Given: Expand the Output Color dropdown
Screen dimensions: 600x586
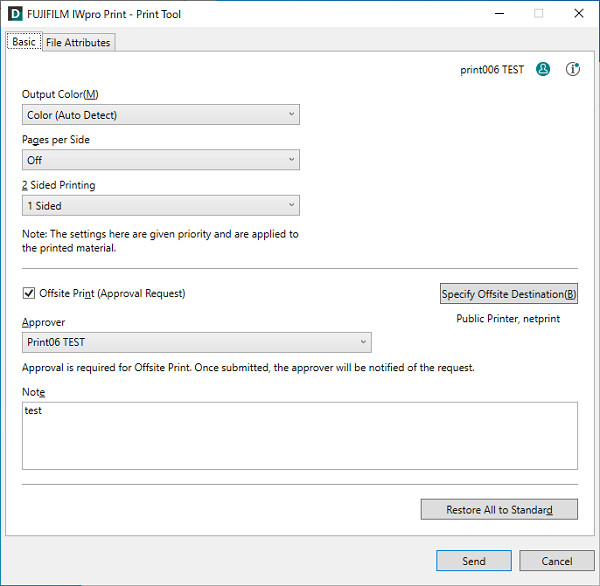Looking at the screenshot, I should [x=160, y=115].
